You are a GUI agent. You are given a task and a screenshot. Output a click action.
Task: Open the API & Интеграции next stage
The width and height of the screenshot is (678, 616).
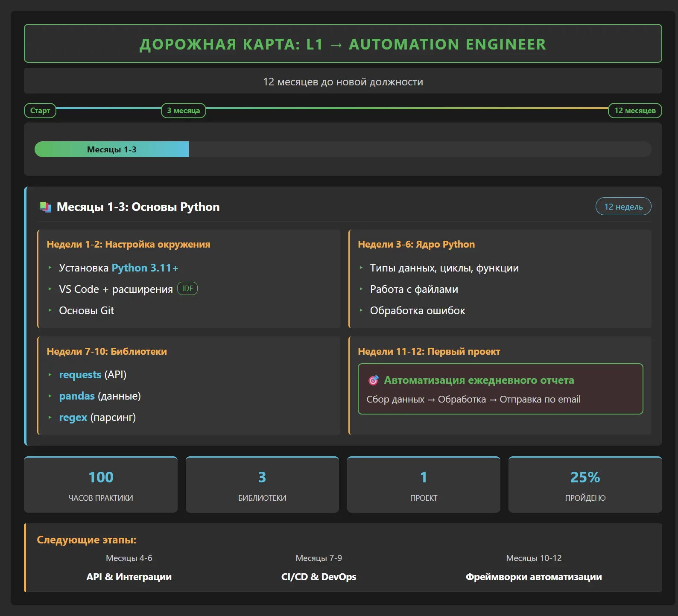[x=129, y=577]
